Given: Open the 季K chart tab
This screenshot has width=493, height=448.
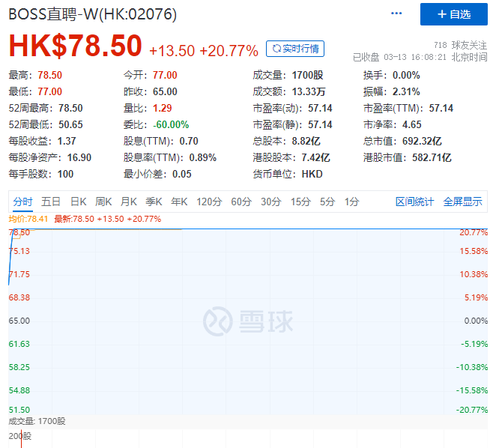Looking at the screenshot, I should (154, 202).
